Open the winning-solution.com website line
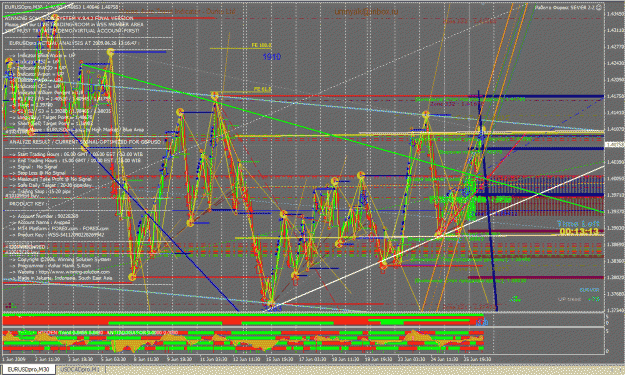 [x=60, y=272]
